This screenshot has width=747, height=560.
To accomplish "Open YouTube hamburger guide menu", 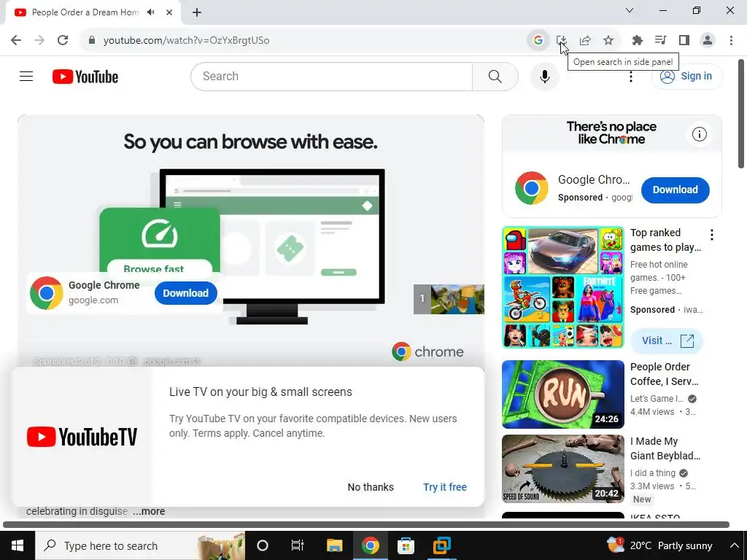I will 26,76.
